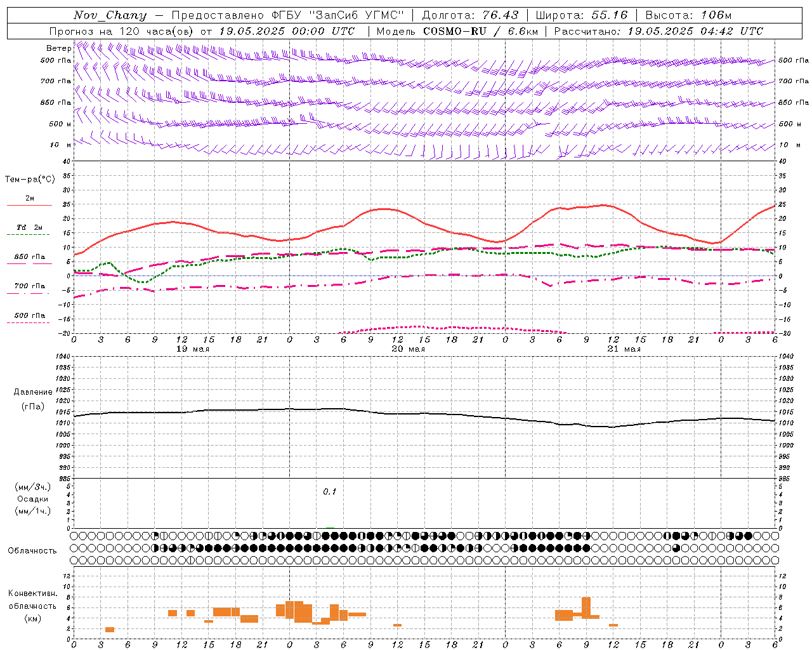This screenshot has width=812, height=650.
Task: Click the Тем-ра(°C) axis title
Action: tap(30, 180)
